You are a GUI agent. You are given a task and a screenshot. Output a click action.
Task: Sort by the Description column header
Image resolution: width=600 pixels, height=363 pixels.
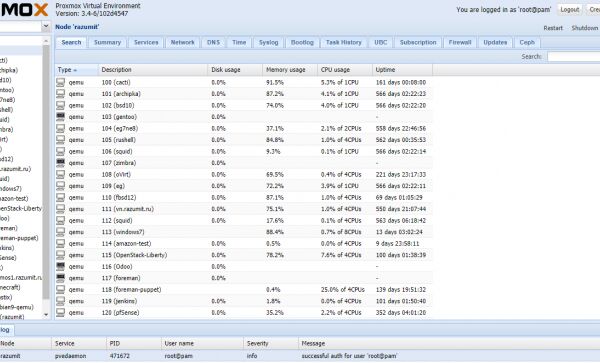(153, 70)
